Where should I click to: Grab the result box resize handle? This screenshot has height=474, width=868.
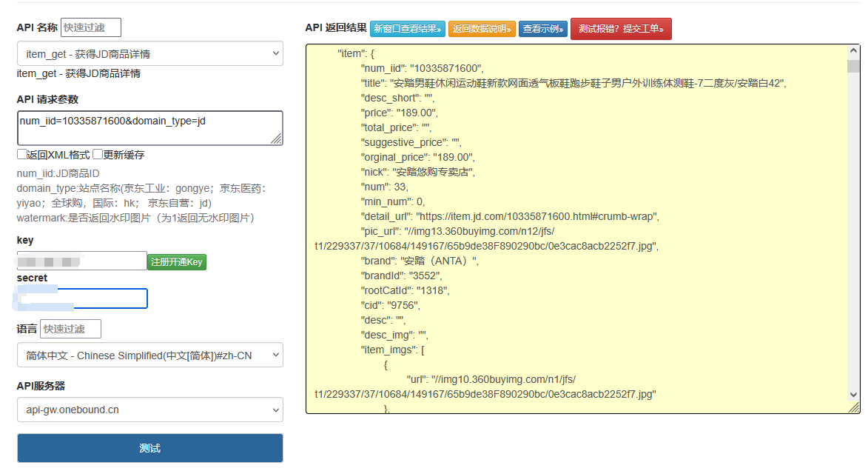pyautogui.click(x=854, y=407)
